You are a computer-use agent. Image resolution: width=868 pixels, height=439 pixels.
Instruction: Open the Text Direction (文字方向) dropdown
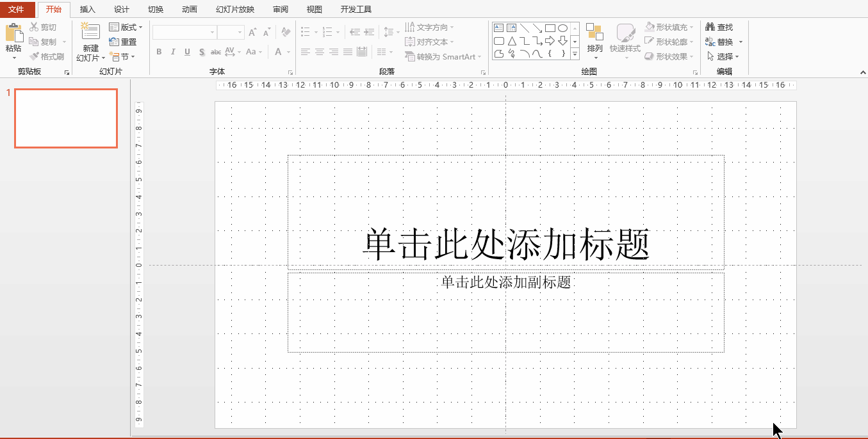click(429, 27)
